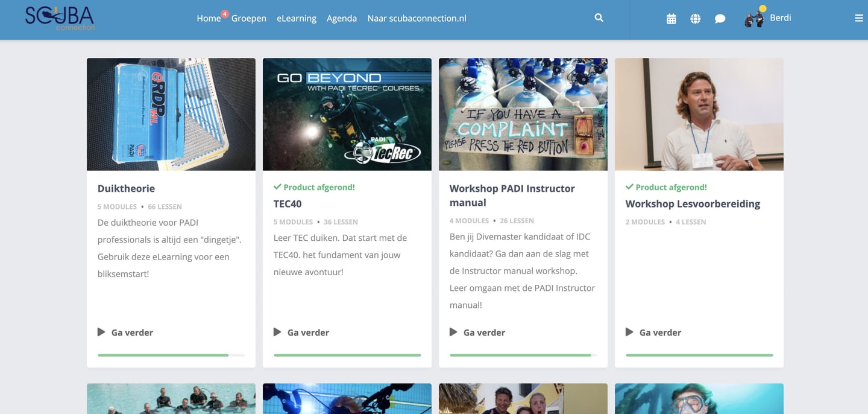Click the search magnifier icon

pyautogui.click(x=599, y=18)
